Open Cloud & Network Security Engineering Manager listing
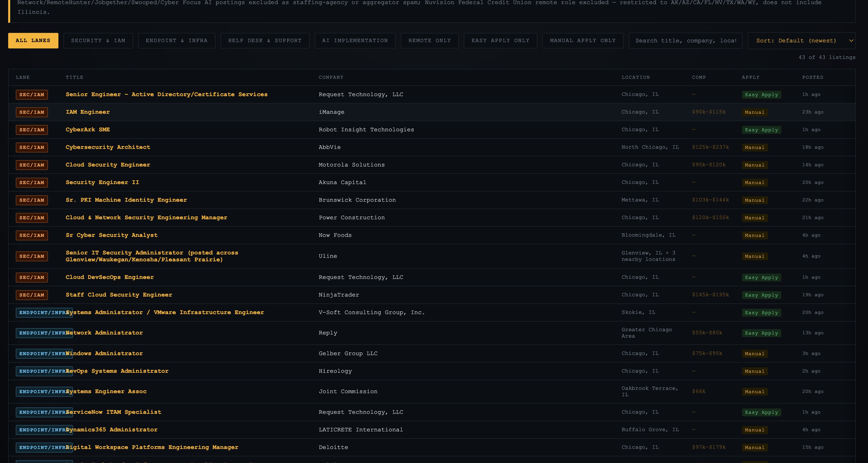 coord(146,217)
